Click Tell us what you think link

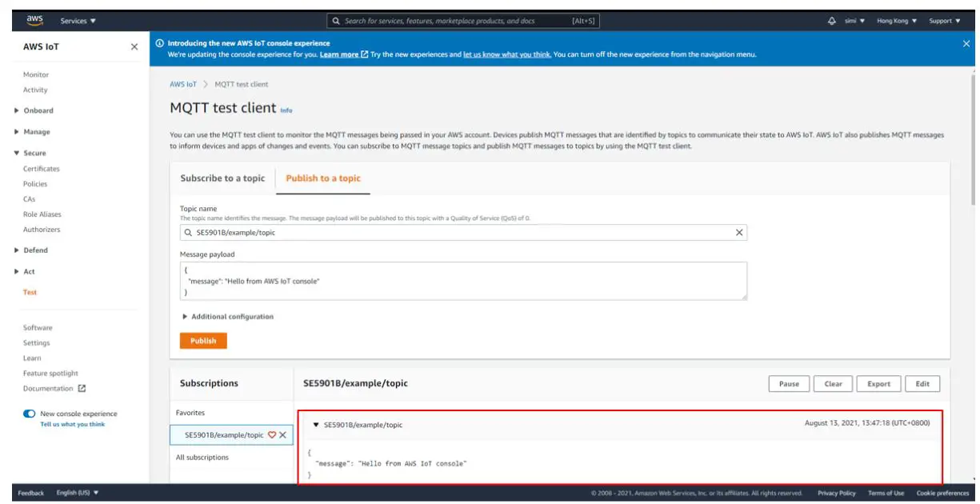point(73,424)
